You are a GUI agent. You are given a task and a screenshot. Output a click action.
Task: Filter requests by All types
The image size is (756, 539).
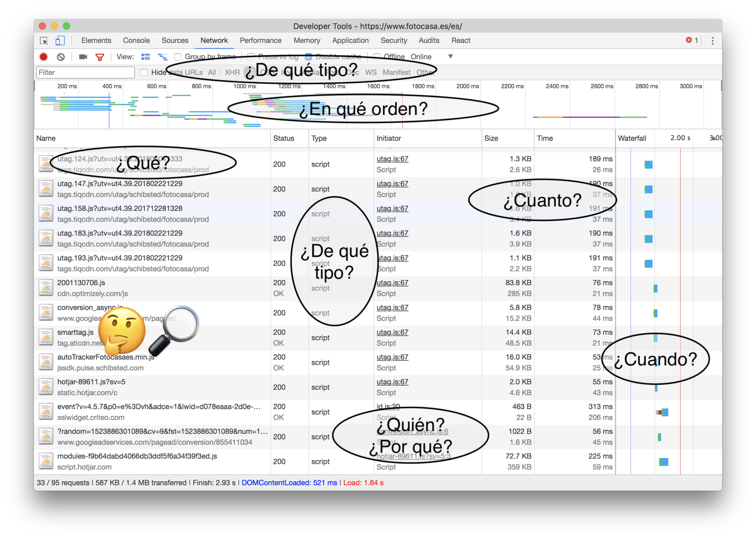pyautogui.click(x=212, y=72)
